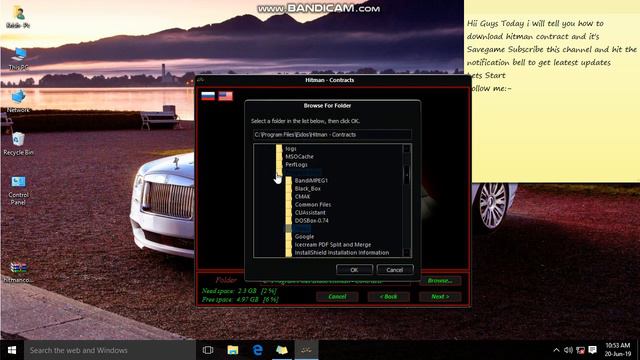Click the sticky note text area
Viewport: 640px width, 360px height.
pos(552,98)
